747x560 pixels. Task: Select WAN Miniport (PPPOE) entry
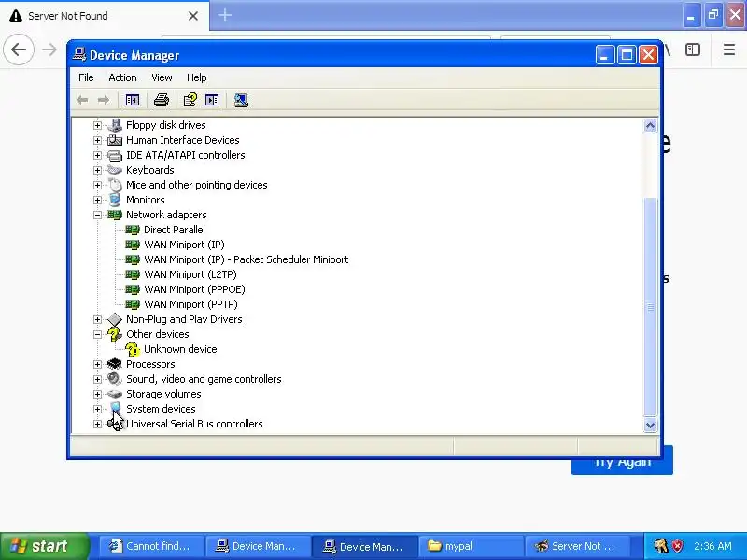(194, 289)
